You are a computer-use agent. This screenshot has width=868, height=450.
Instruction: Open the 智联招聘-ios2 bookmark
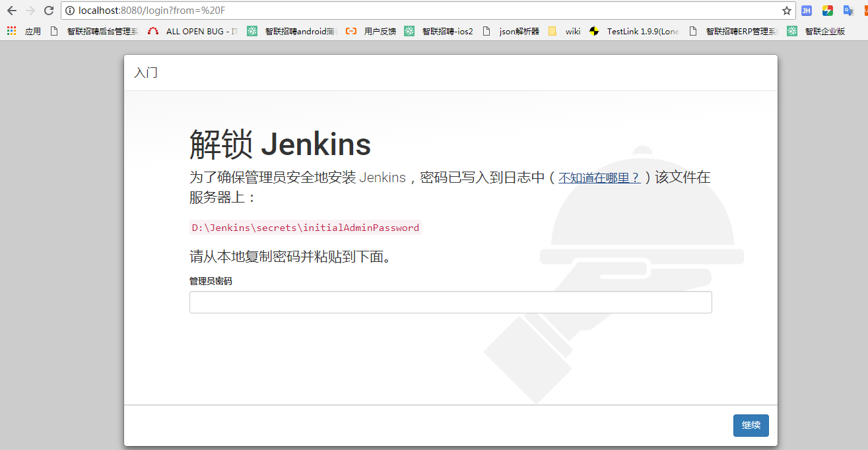[438, 31]
